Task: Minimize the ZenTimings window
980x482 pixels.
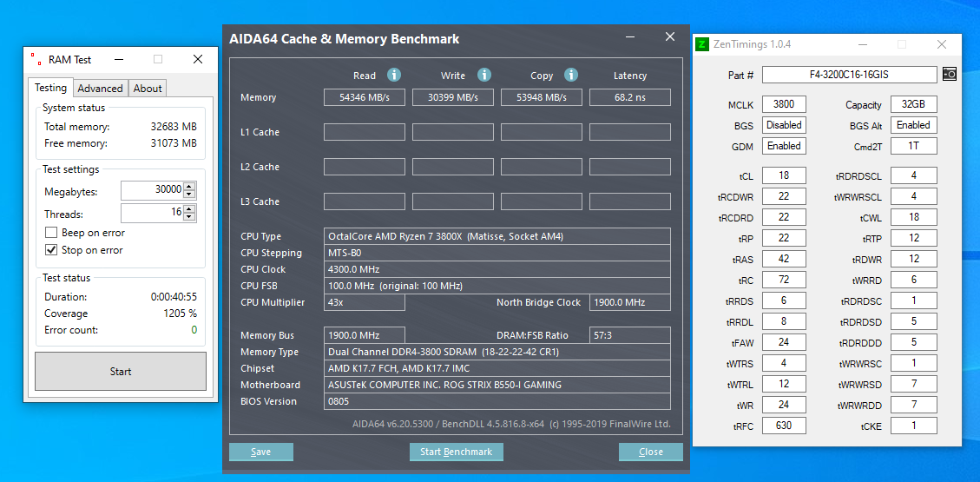Action: pos(863,44)
